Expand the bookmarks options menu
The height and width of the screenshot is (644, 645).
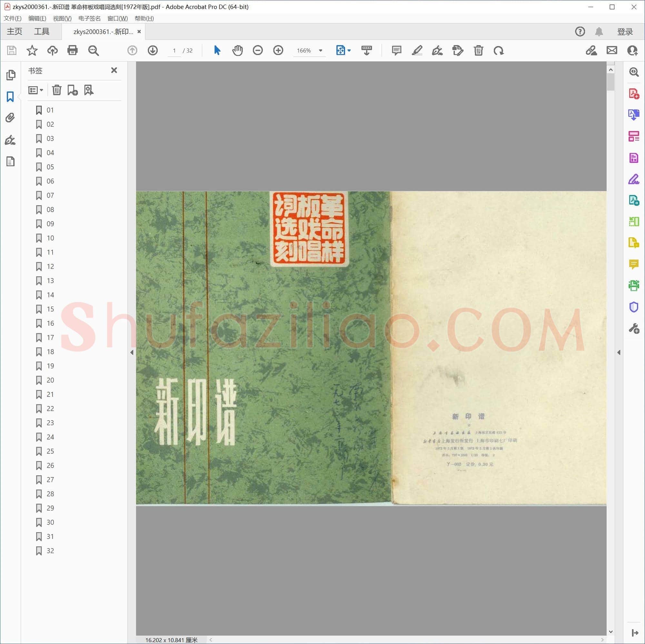tap(36, 90)
